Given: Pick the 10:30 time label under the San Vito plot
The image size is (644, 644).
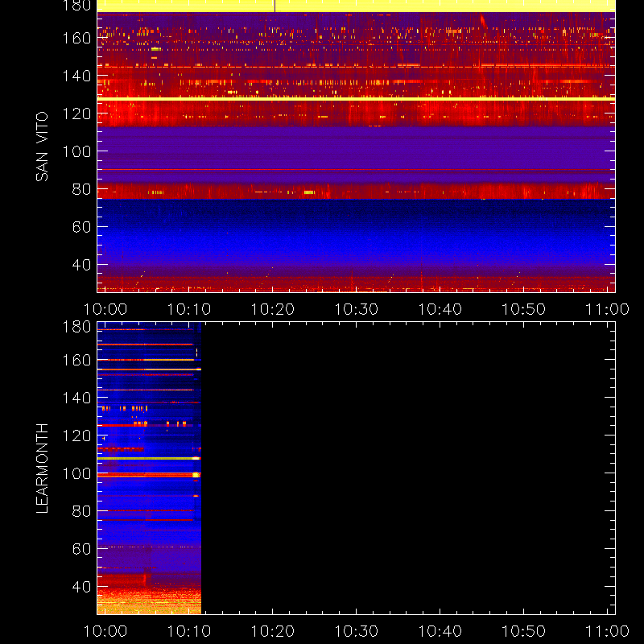Looking at the screenshot, I should point(356,309).
